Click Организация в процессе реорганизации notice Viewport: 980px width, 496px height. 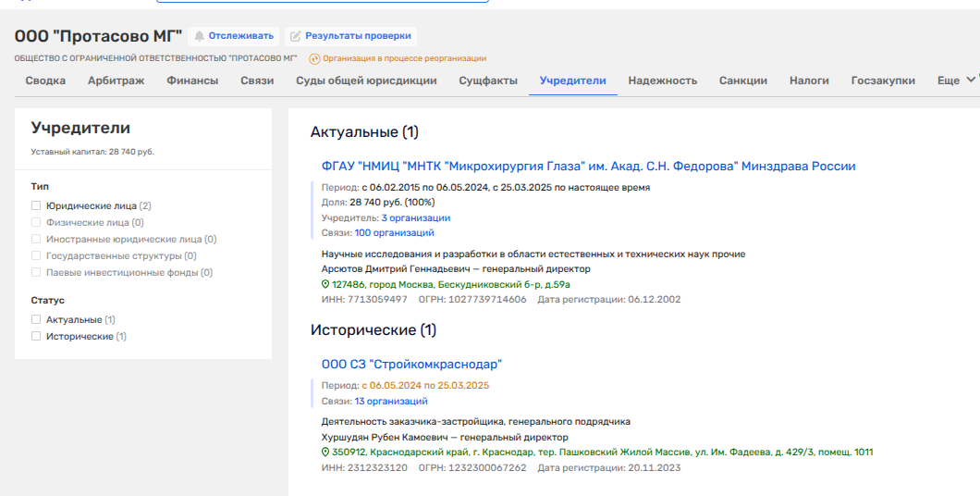404,59
